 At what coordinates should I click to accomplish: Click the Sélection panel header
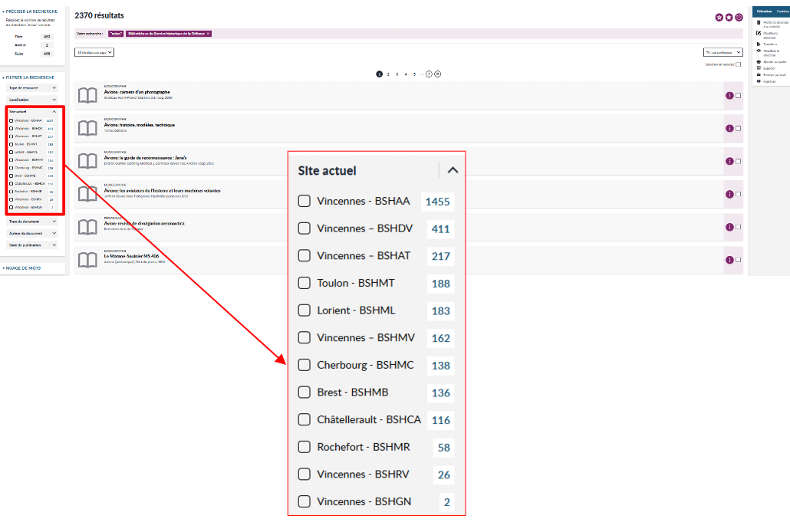point(771,11)
